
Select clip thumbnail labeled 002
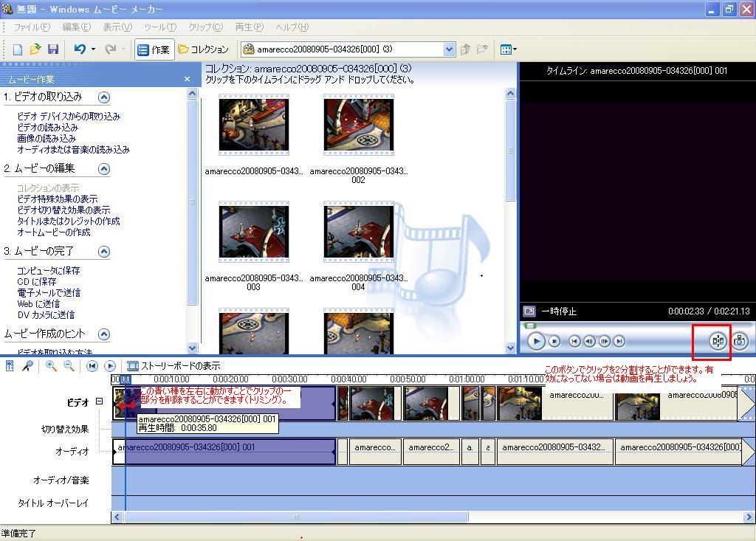coord(358,125)
